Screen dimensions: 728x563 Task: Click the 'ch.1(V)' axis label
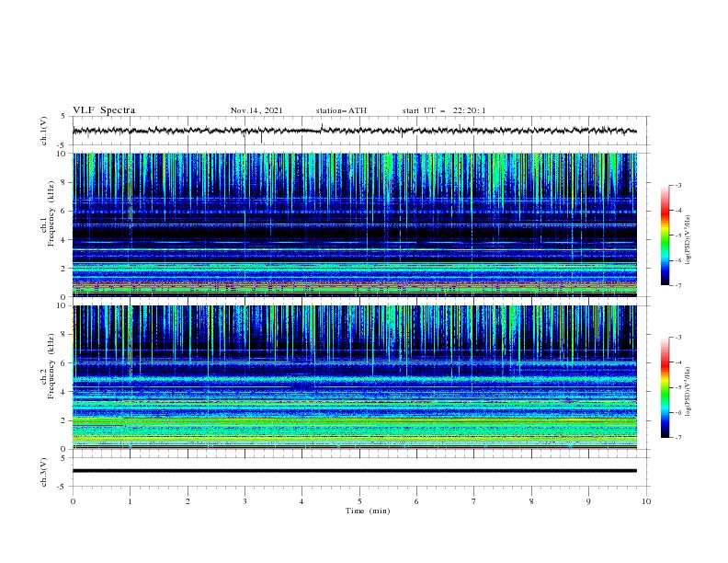44,131
